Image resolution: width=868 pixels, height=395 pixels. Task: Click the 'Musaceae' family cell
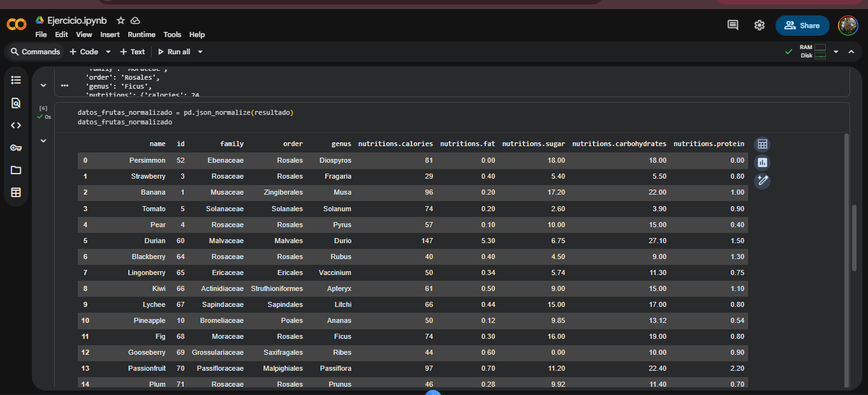click(x=227, y=193)
